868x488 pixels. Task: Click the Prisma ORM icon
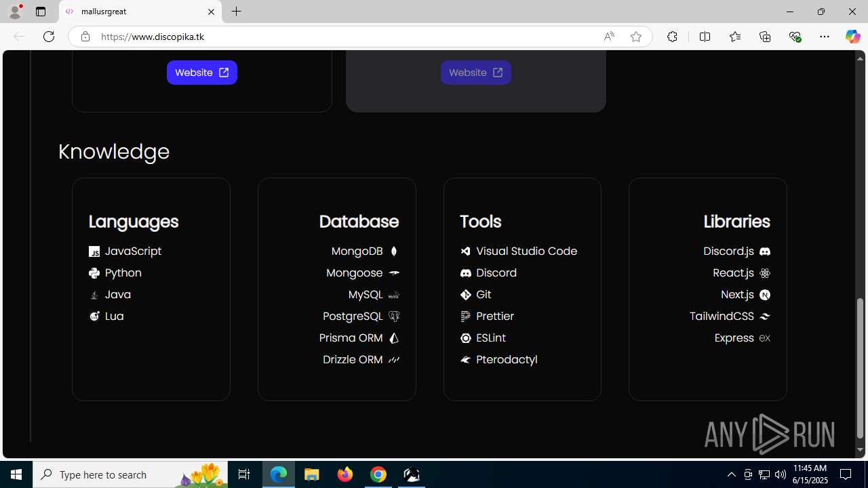tap(394, 338)
